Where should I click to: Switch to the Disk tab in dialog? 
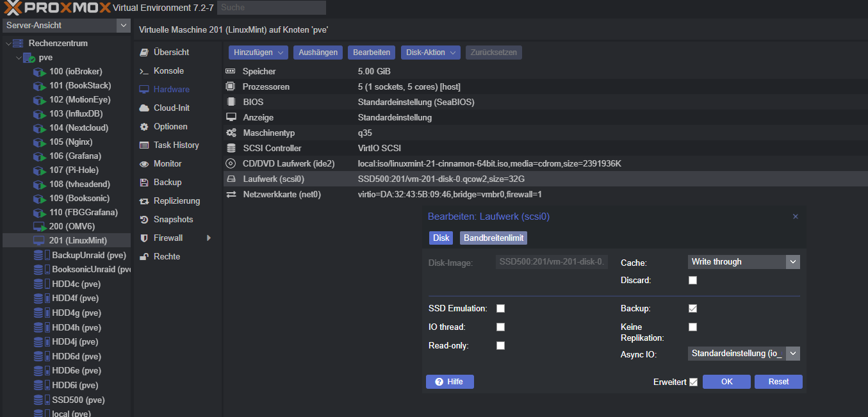coord(441,238)
